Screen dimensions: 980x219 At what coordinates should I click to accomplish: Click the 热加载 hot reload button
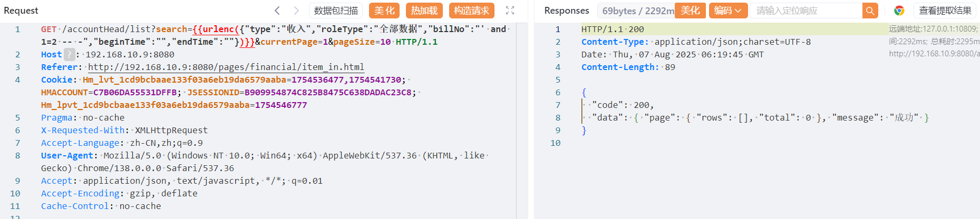click(424, 11)
